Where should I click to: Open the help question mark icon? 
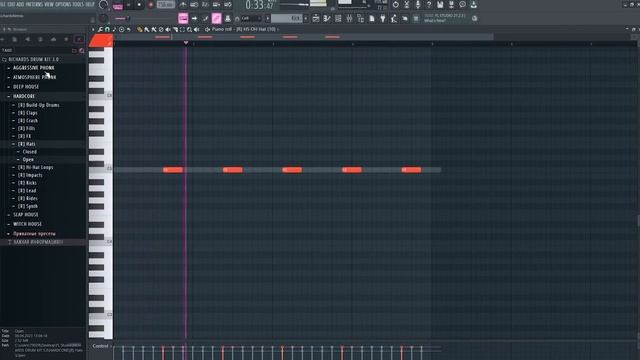pyautogui.click(x=429, y=5)
